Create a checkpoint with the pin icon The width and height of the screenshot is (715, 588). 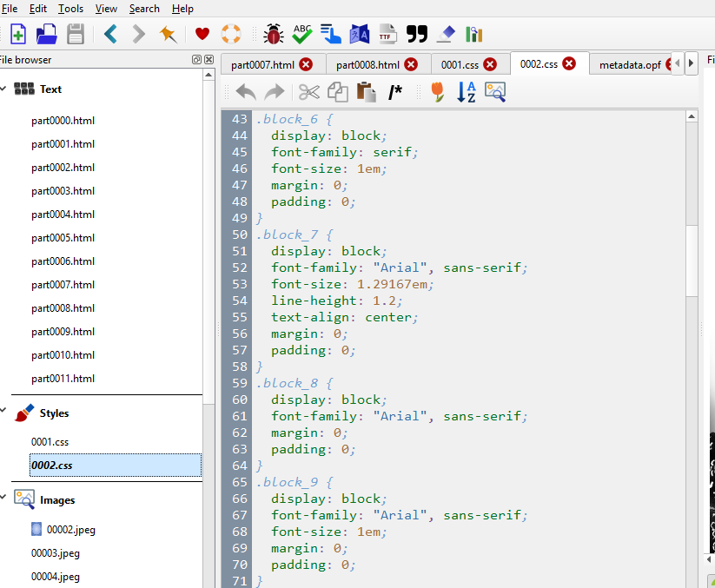(168, 34)
